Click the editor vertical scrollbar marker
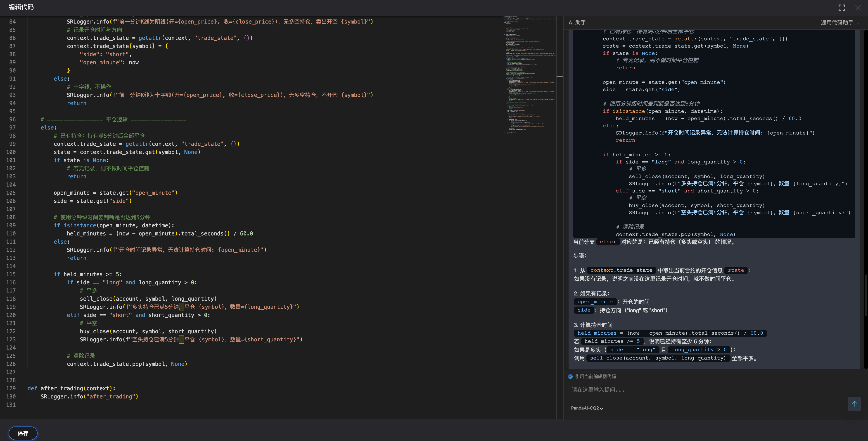The height and width of the screenshot is (441, 868). click(559, 77)
